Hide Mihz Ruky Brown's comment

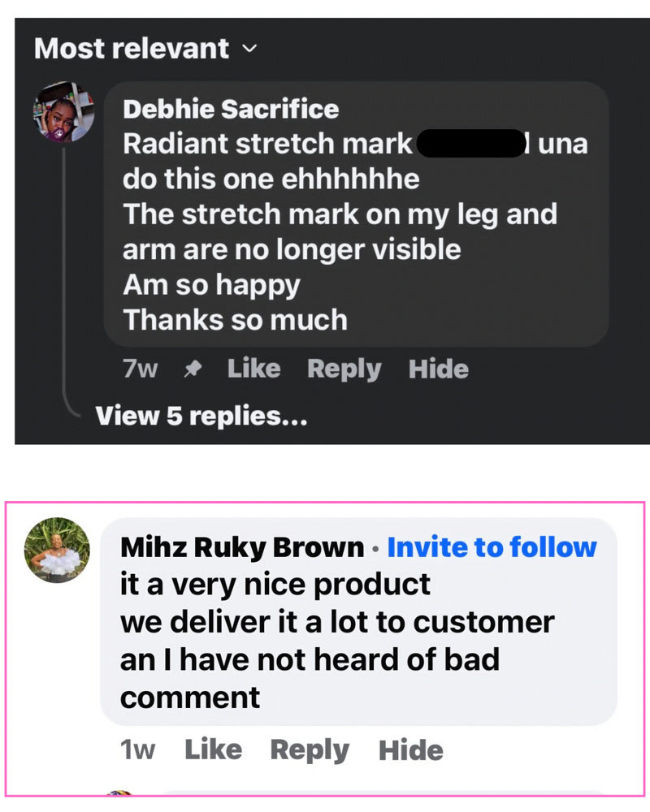click(410, 749)
